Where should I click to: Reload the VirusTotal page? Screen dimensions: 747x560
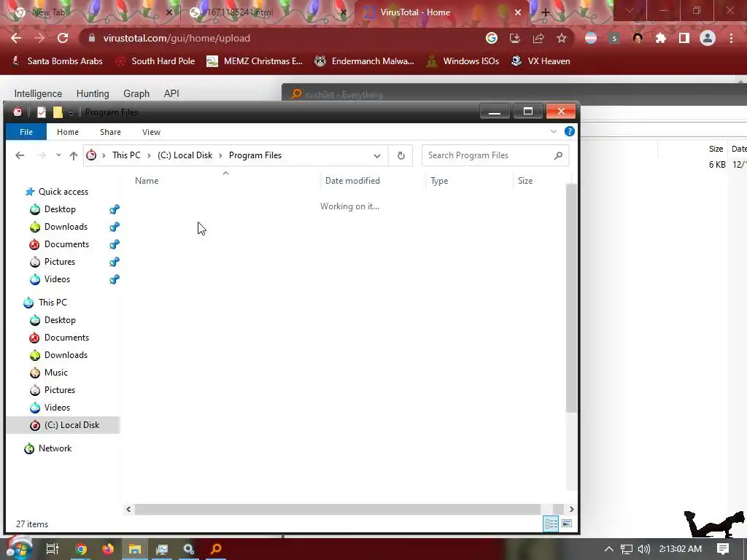[63, 38]
